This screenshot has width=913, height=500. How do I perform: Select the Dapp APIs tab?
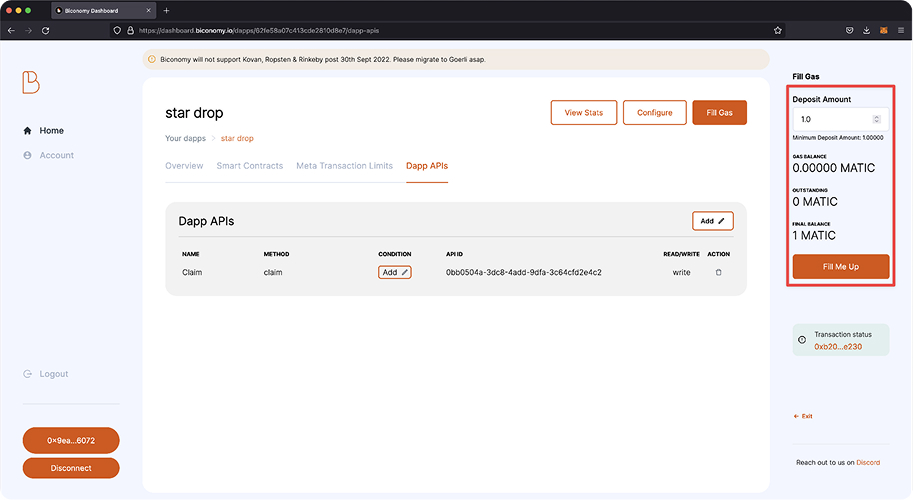pyautogui.click(x=427, y=166)
